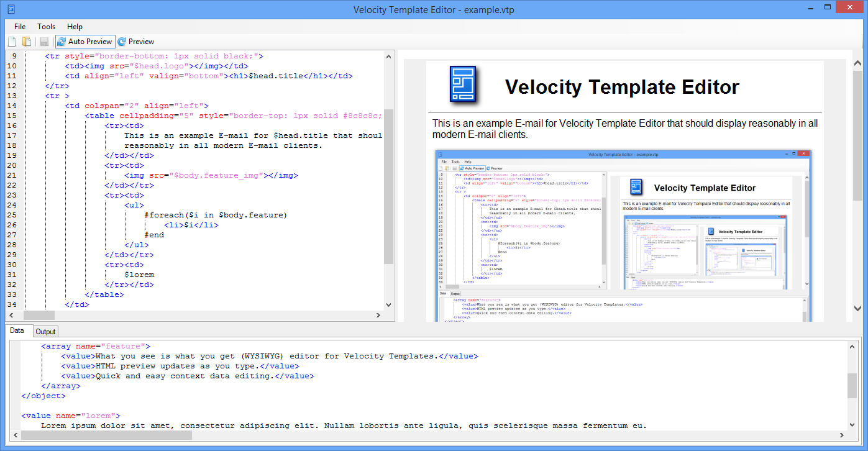This screenshot has width=868, height=451.
Task: Click the $lorem variable on line 31
Action: coord(139,275)
